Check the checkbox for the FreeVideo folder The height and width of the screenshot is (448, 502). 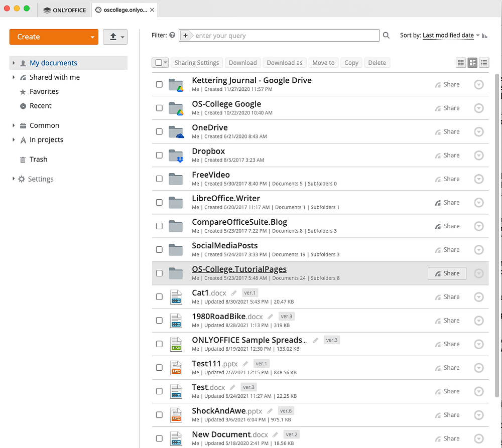coord(159,179)
